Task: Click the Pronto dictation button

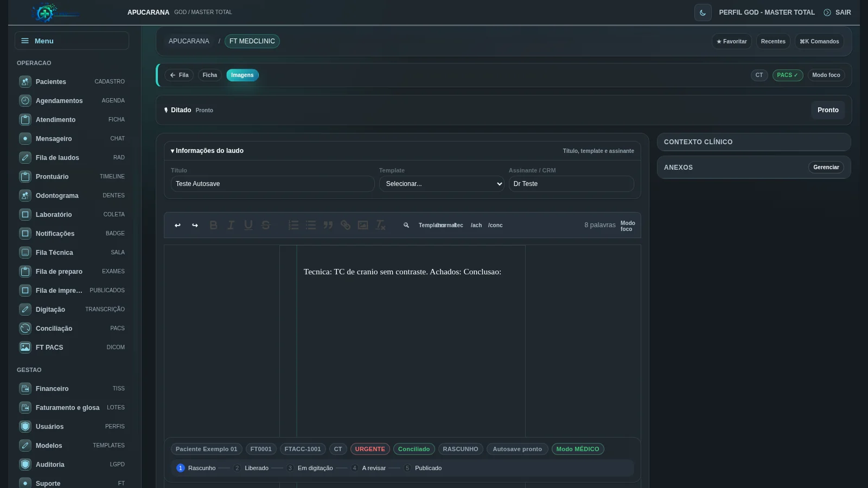Action: [828, 110]
